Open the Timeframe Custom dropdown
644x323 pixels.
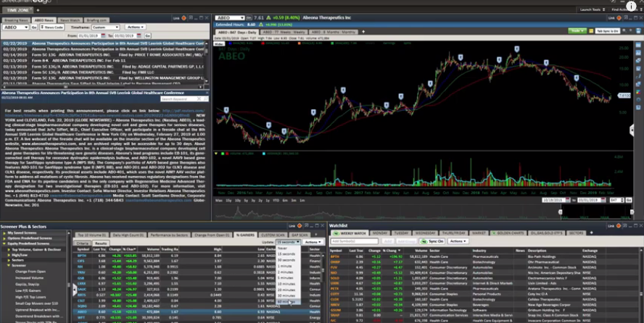pyautogui.click(x=105, y=27)
